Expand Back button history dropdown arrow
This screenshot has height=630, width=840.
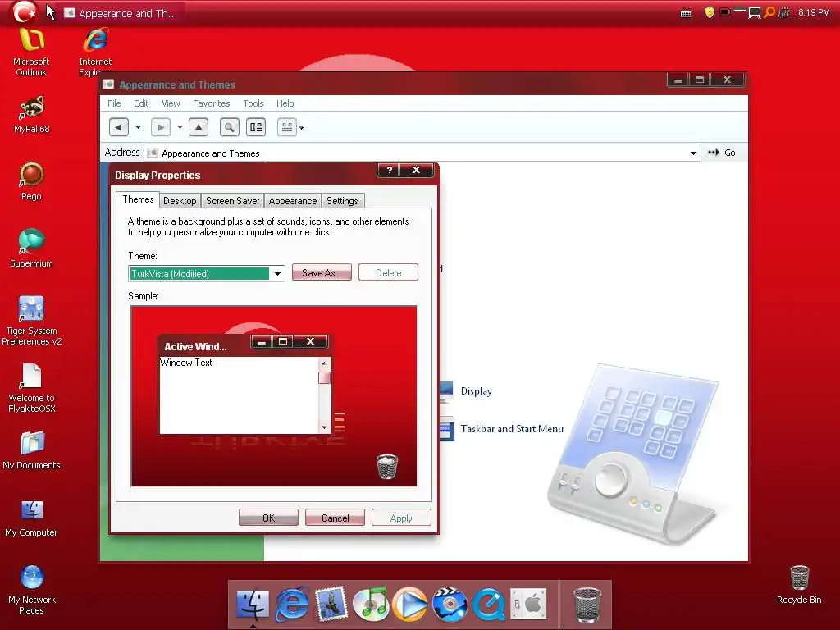[x=138, y=127]
